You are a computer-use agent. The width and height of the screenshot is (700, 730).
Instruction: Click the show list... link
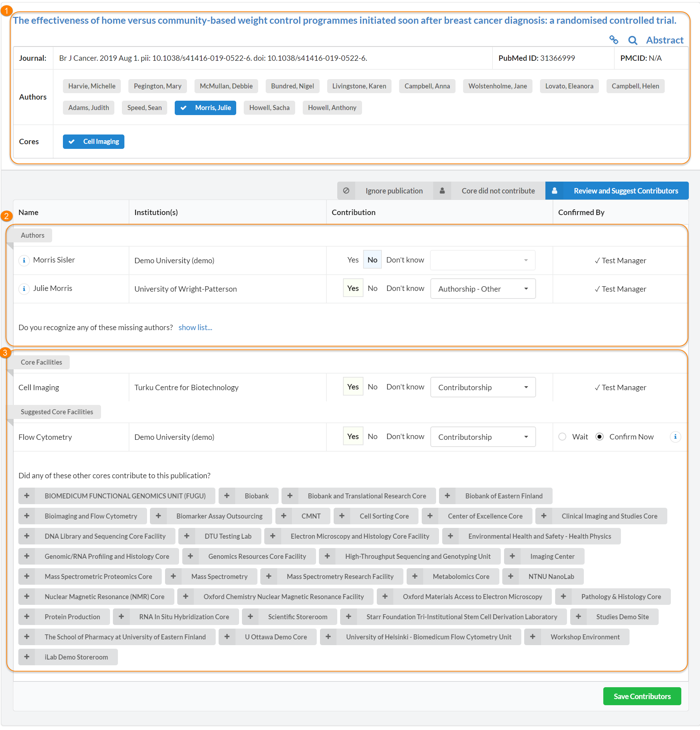pyautogui.click(x=195, y=327)
